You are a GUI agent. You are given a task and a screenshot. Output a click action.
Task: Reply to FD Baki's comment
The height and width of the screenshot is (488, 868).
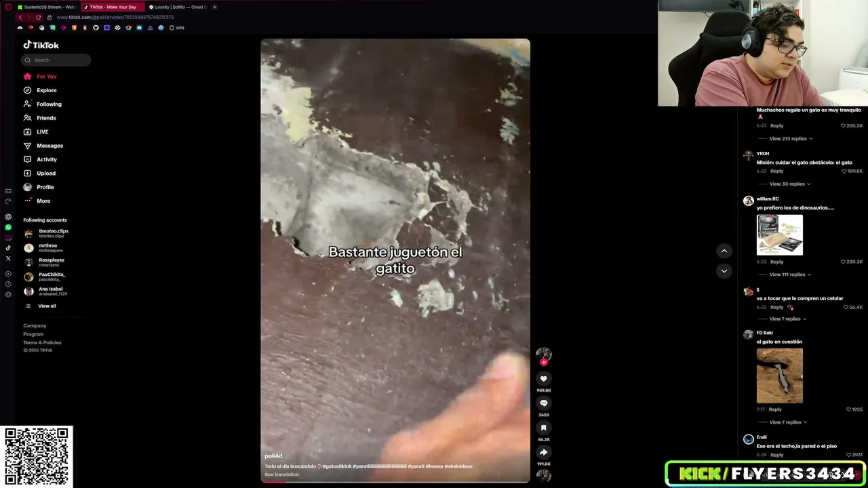[775, 409]
